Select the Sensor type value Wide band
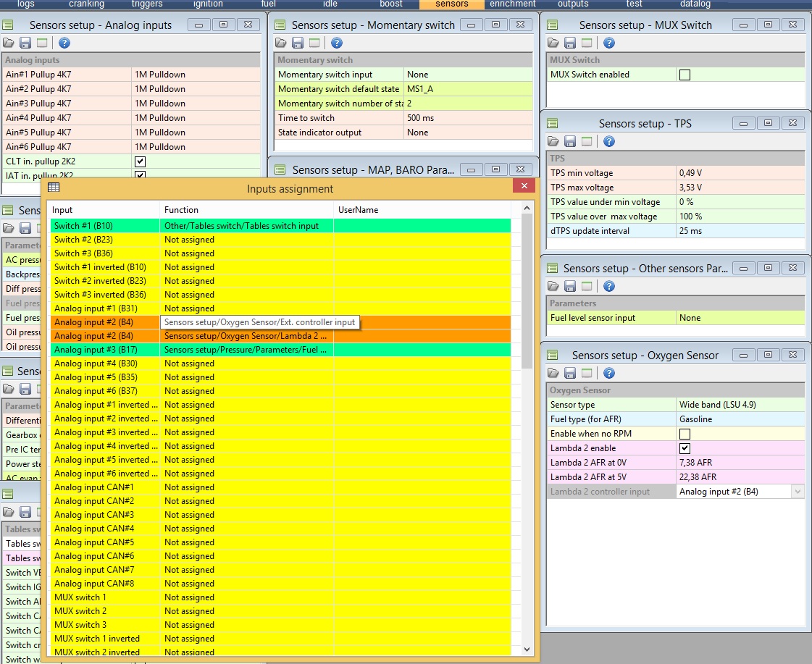 click(739, 405)
